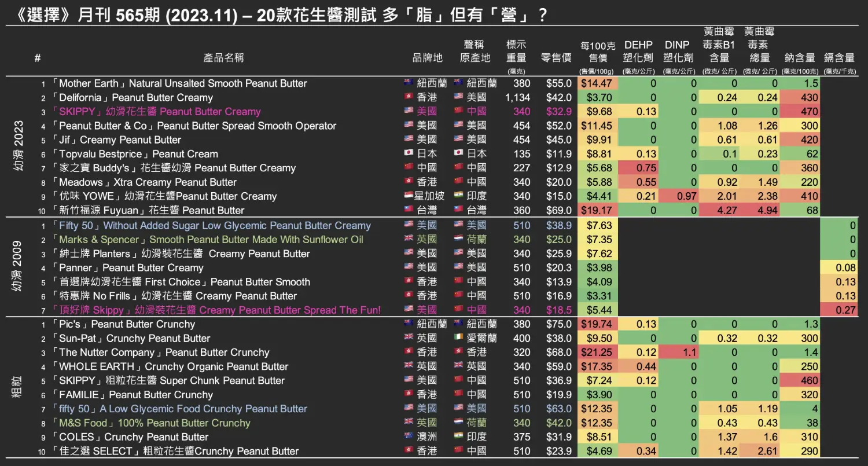
Task: Select the 「Jif」Creamy Peanut Butter product name
Action: 116,140
